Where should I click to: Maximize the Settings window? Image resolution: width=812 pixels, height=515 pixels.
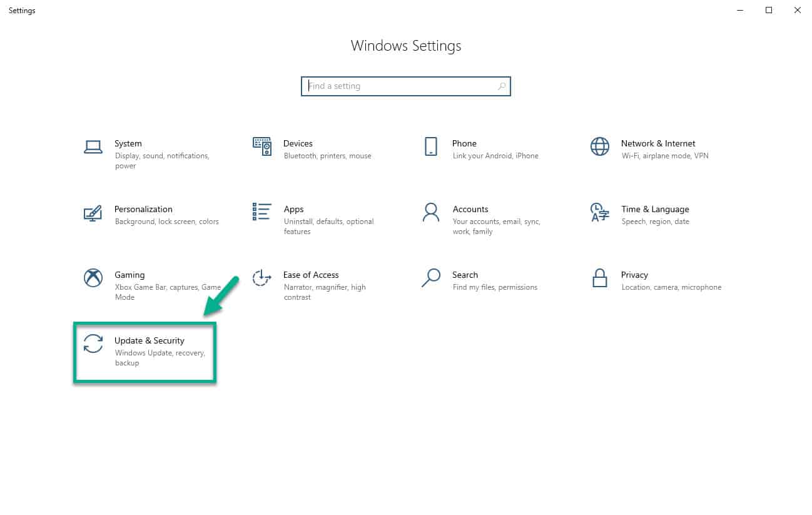[769, 10]
